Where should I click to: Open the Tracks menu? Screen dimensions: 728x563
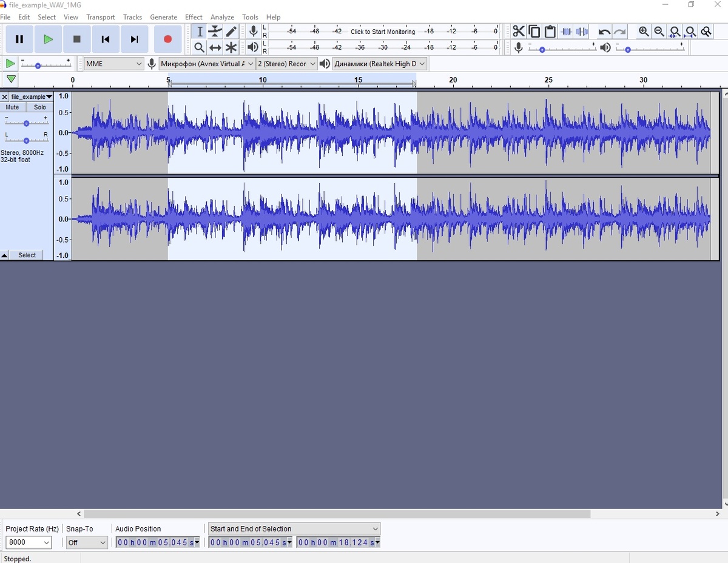[132, 17]
